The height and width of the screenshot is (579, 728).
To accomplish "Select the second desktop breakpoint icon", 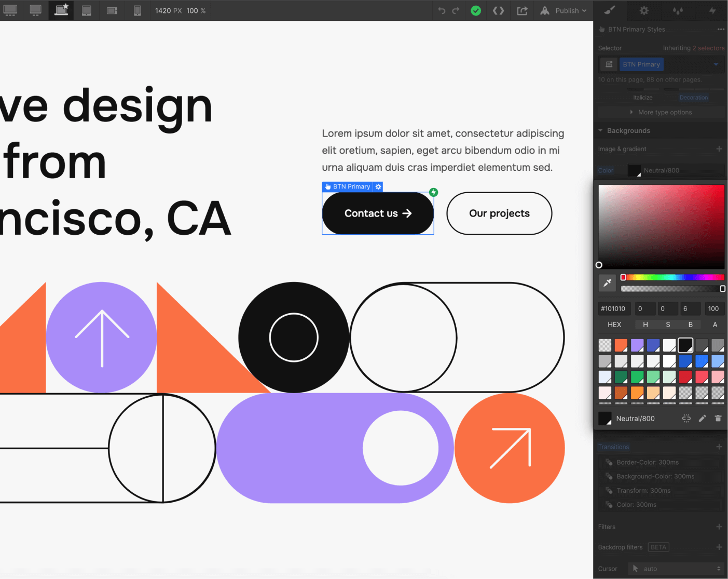I will (x=35, y=10).
